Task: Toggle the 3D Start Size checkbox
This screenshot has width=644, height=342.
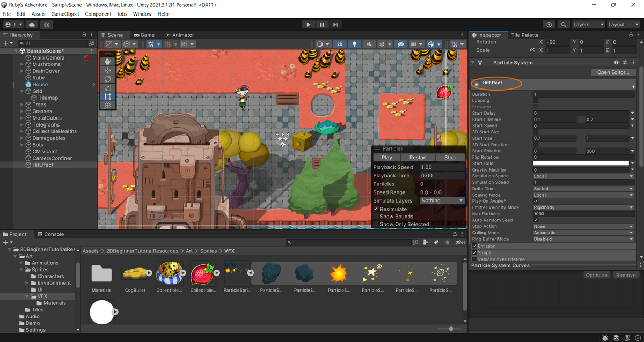Action: click(536, 132)
